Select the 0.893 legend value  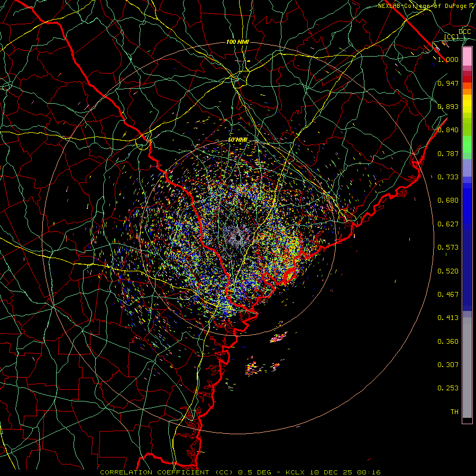coord(448,106)
